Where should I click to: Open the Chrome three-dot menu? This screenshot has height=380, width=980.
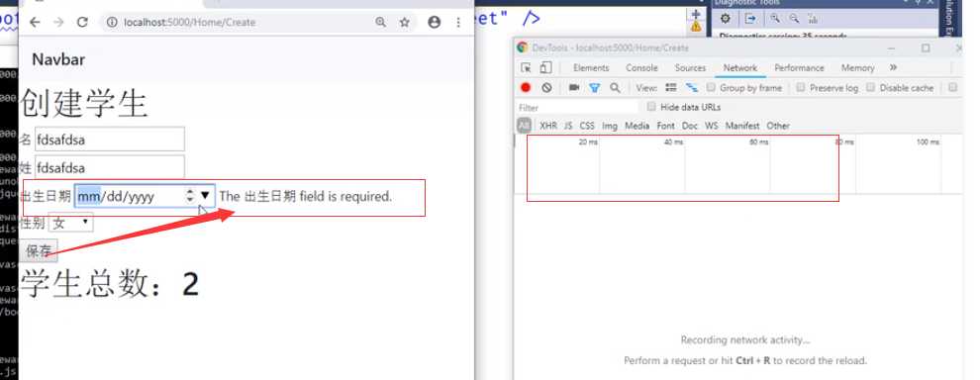point(458,23)
